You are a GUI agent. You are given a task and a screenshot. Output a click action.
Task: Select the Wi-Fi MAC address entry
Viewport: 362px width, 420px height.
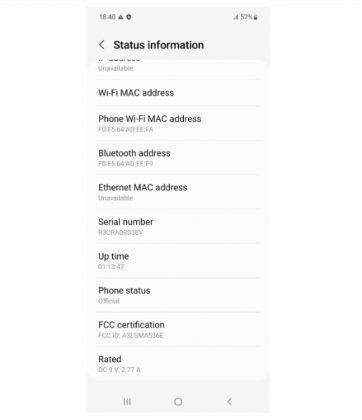(x=178, y=93)
